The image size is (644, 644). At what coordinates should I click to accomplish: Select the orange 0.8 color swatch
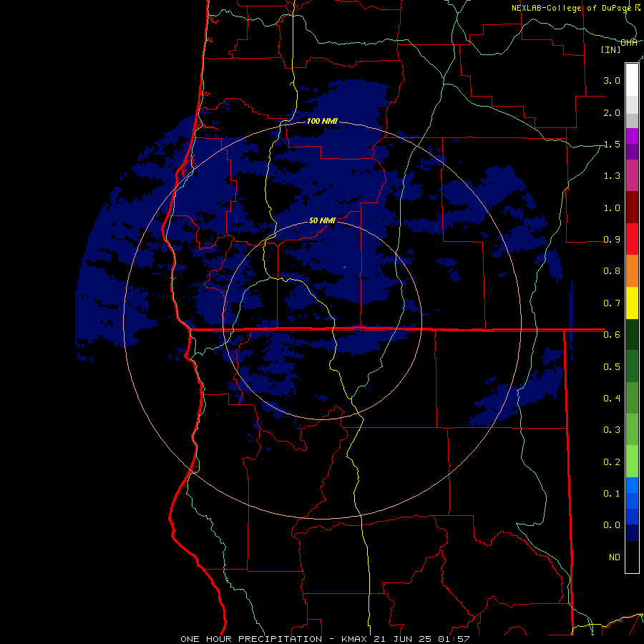click(x=632, y=271)
